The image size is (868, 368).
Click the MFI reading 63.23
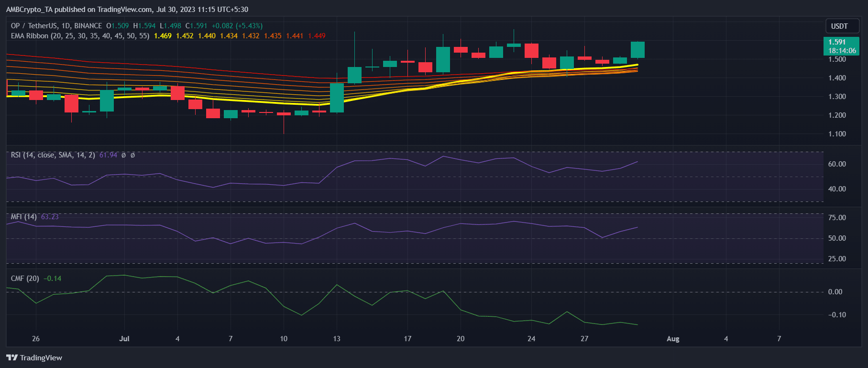click(50, 217)
